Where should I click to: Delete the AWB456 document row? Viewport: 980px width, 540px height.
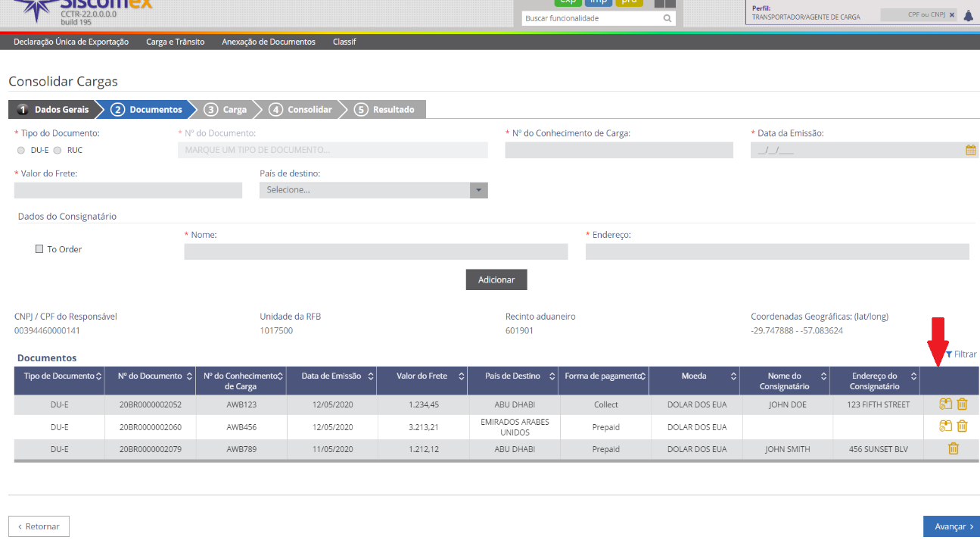[x=962, y=426]
